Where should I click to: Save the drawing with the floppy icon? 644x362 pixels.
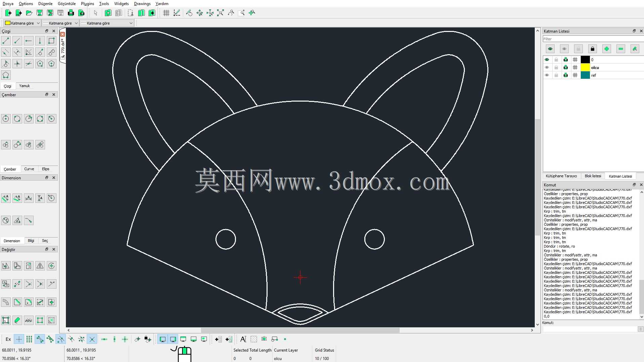[x=40, y=13]
